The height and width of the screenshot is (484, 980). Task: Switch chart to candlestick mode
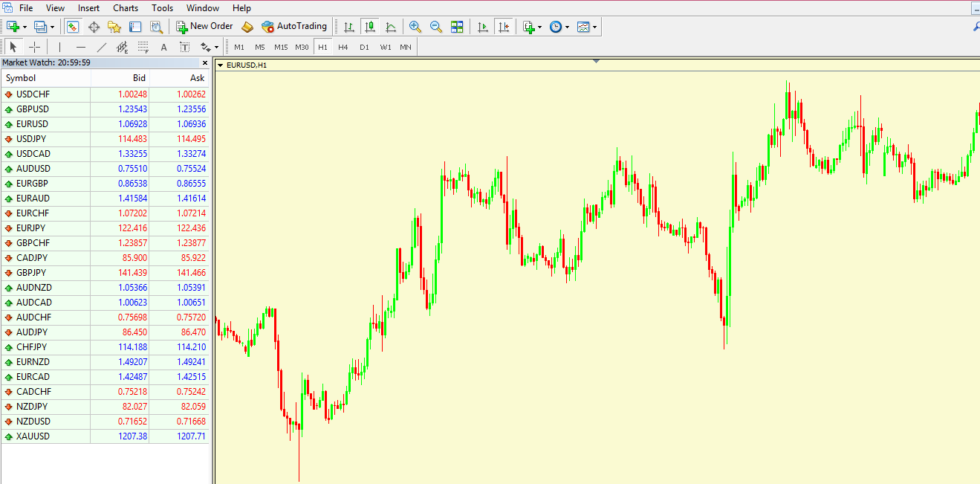(370, 27)
